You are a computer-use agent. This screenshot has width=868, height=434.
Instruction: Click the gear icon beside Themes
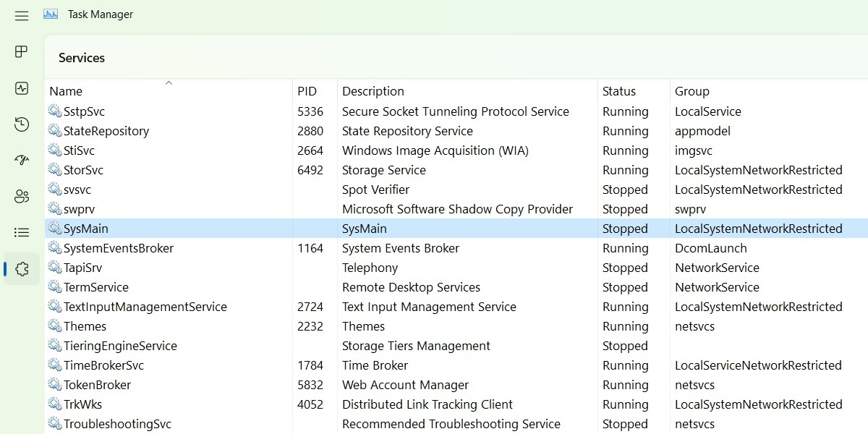[x=55, y=326]
